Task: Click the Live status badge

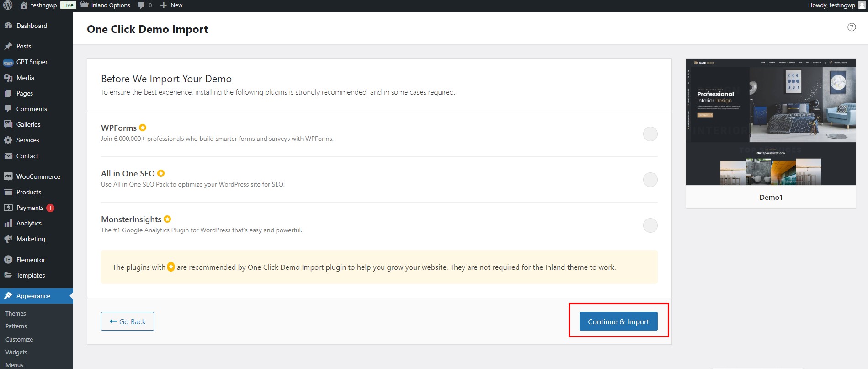Action: [68, 5]
